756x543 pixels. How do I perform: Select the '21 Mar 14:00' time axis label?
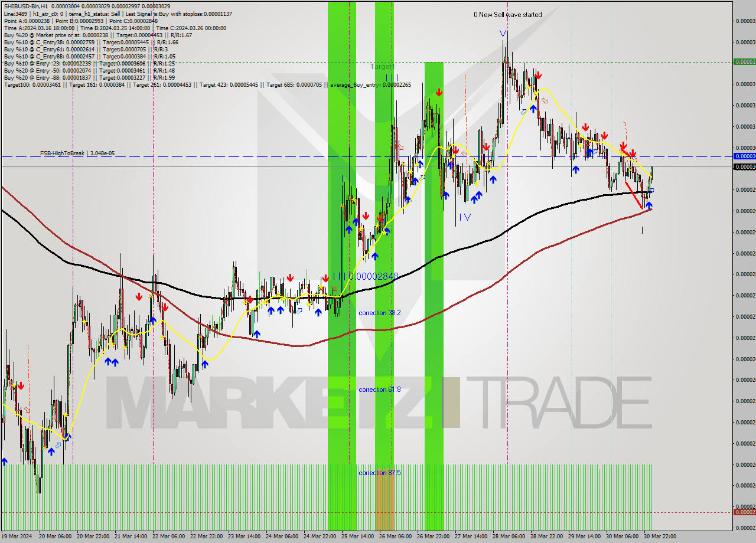130,537
